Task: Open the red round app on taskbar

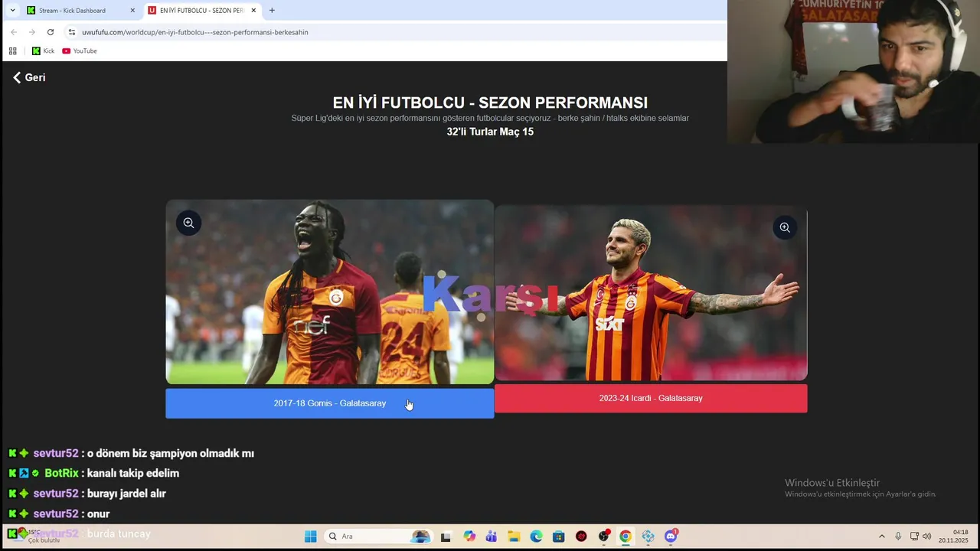Action: (581, 536)
